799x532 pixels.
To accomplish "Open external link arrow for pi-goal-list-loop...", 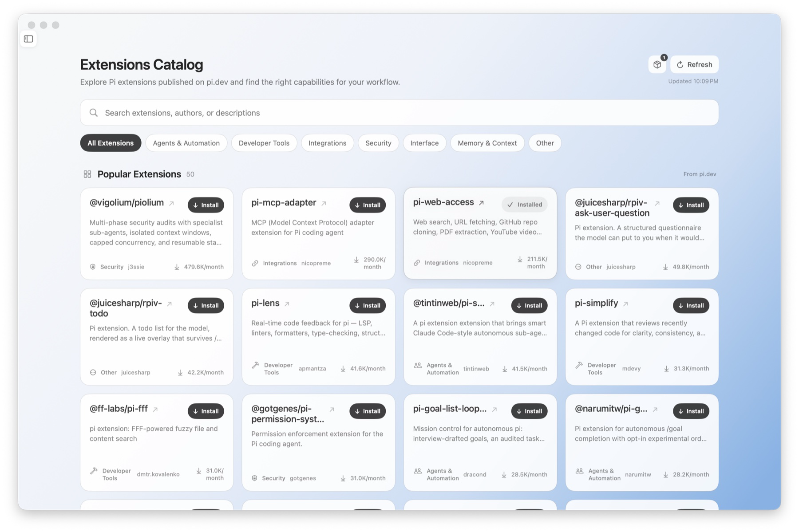I will 494,410.
